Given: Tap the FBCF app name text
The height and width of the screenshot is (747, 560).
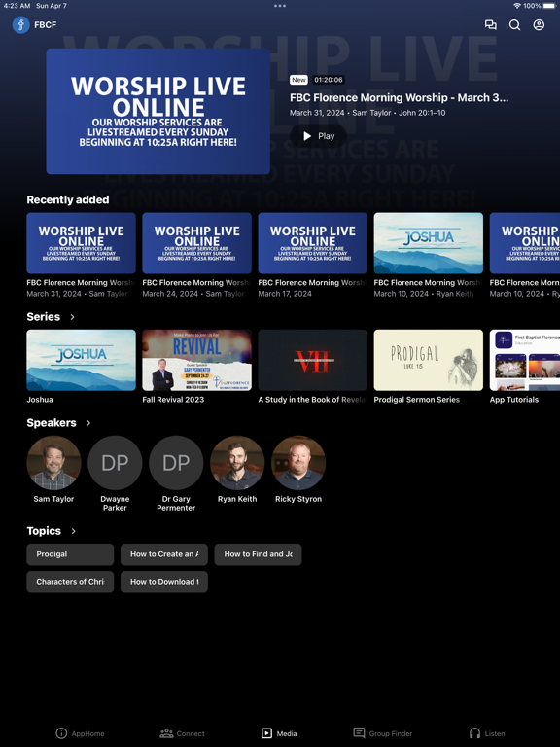Looking at the screenshot, I should click(46, 24).
